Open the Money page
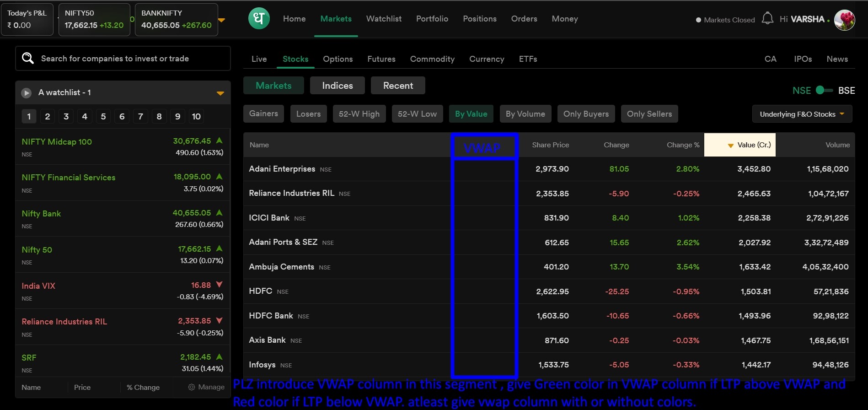Screen dimensions: 868x410 click(565, 19)
